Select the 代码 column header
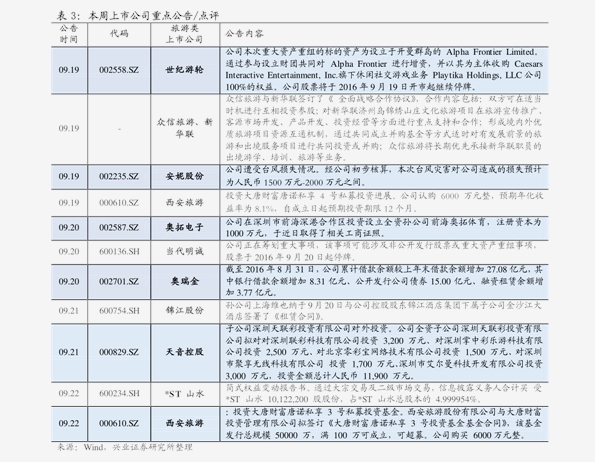595x462 pixels. 119,33
